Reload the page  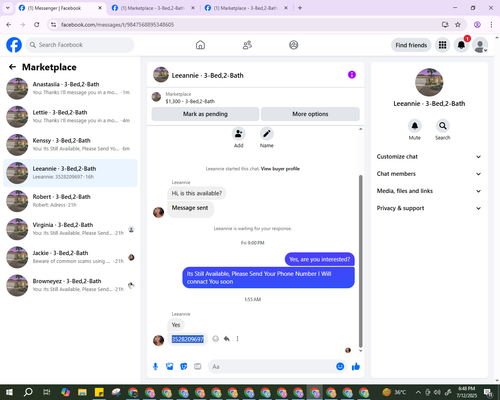pyautogui.click(x=37, y=25)
